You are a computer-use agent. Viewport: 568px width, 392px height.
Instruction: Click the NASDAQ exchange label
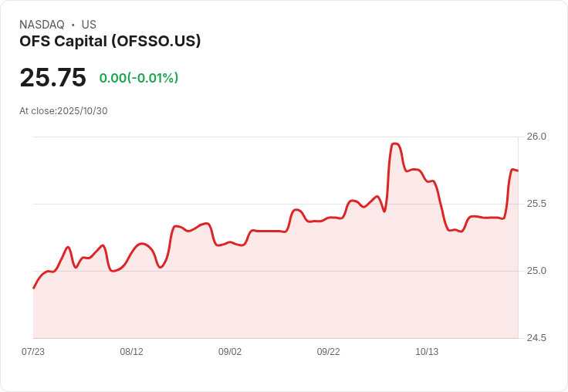pyautogui.click(x=42, y=25)
